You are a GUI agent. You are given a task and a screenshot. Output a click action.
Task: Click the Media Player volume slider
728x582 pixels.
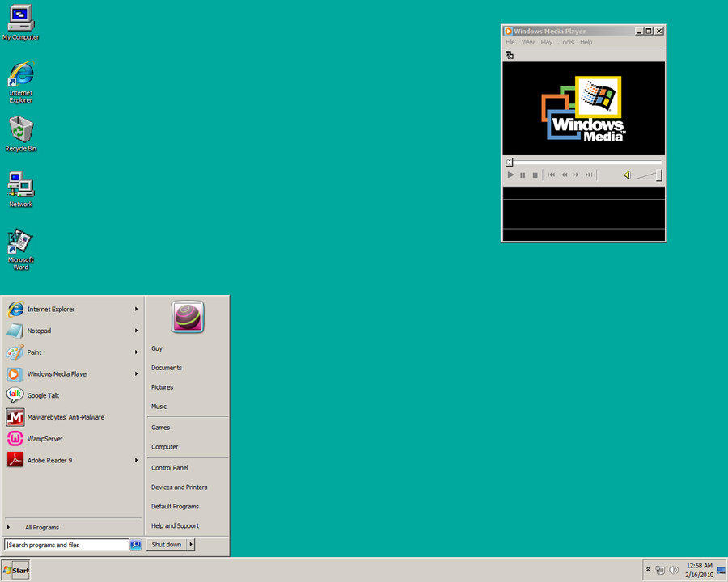[x=649, y=175]
